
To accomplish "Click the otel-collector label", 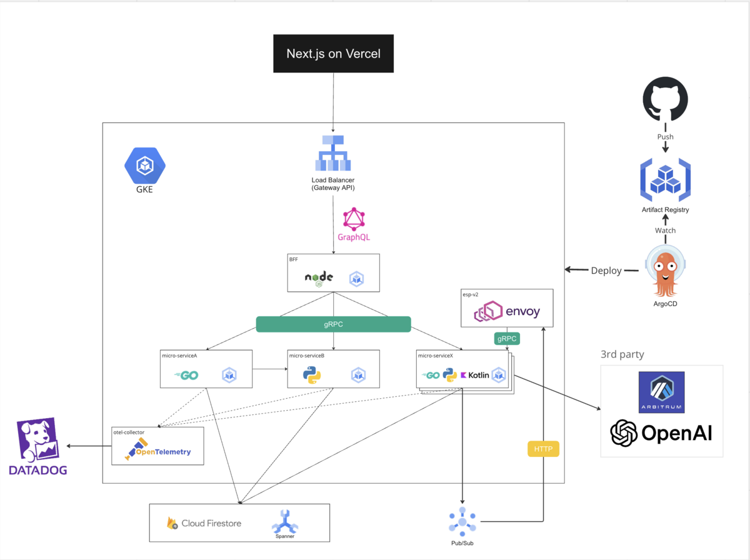I will coord(129,432).
